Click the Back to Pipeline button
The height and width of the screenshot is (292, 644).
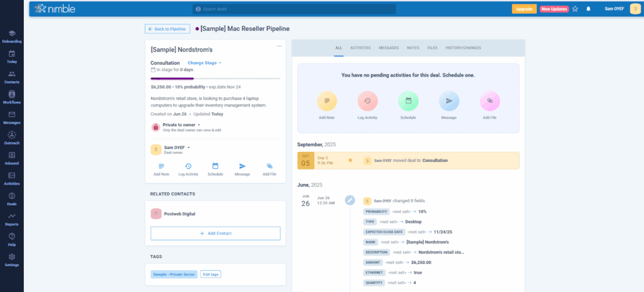click(x=167, y=29)
